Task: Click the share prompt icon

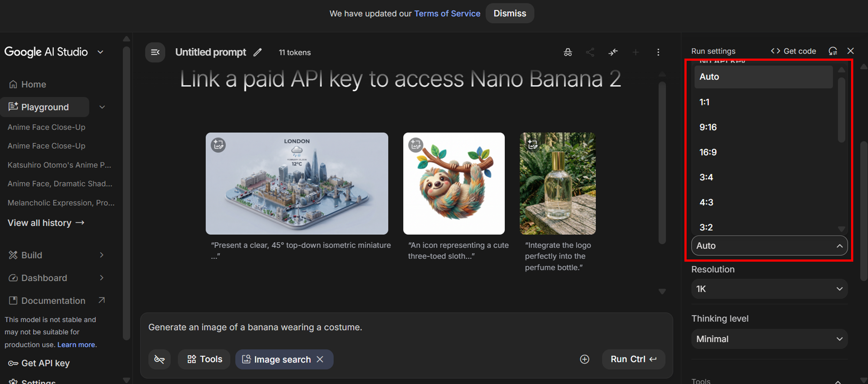Action: [x=590, y=53]
